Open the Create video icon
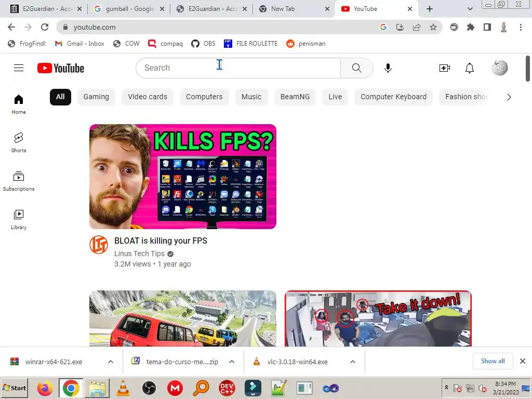 [x=445, y=68]
